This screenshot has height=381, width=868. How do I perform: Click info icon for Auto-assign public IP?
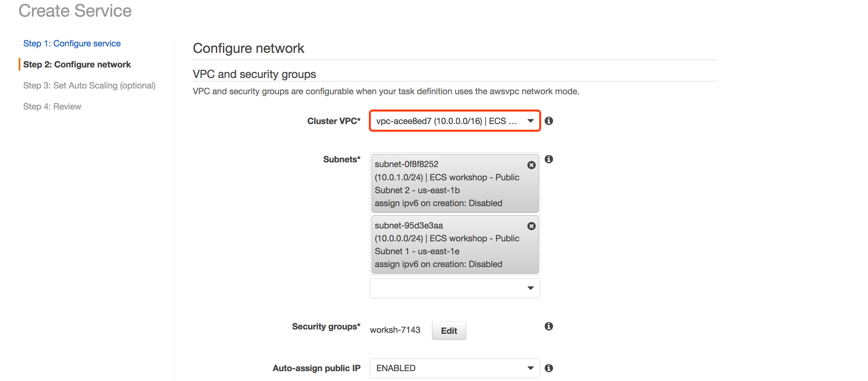click(x=549, y=368)
